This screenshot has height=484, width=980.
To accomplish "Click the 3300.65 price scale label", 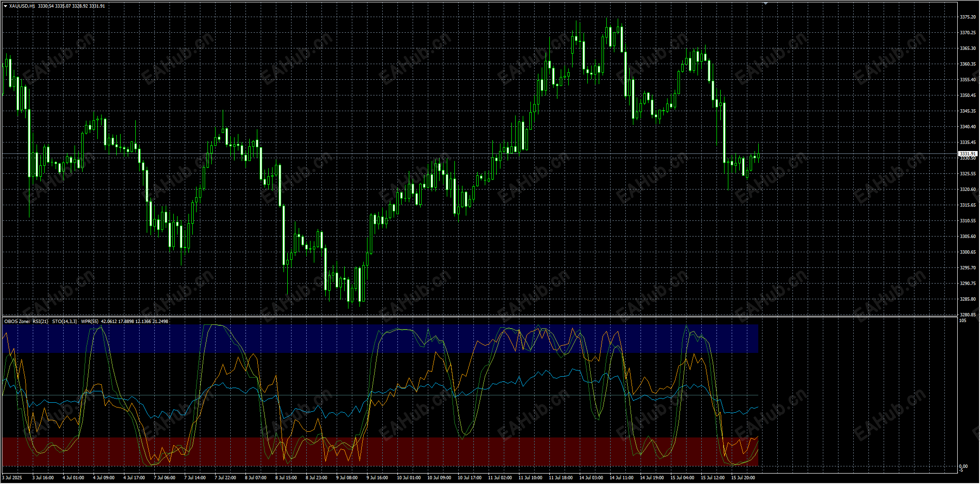I will click(968, 252).
